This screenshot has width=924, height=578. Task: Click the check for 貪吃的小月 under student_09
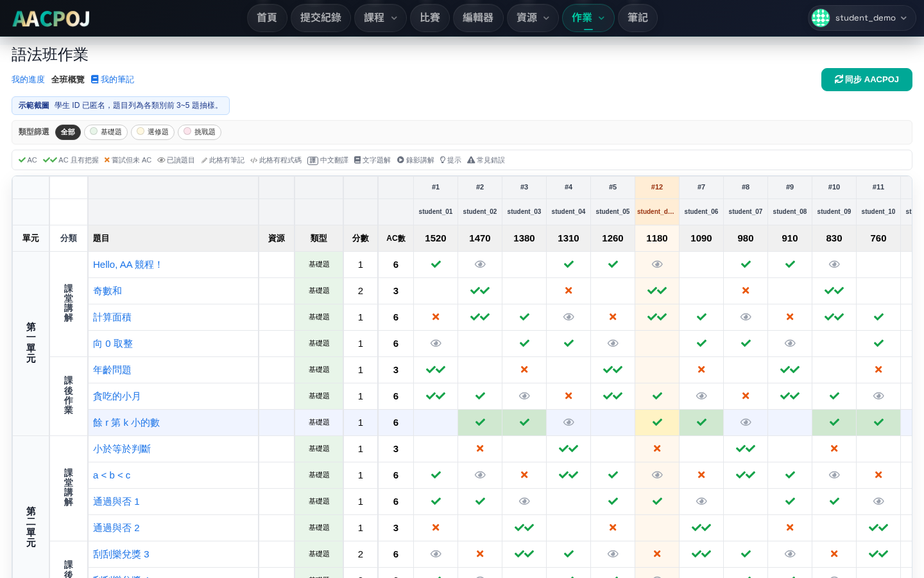point(834,396)
